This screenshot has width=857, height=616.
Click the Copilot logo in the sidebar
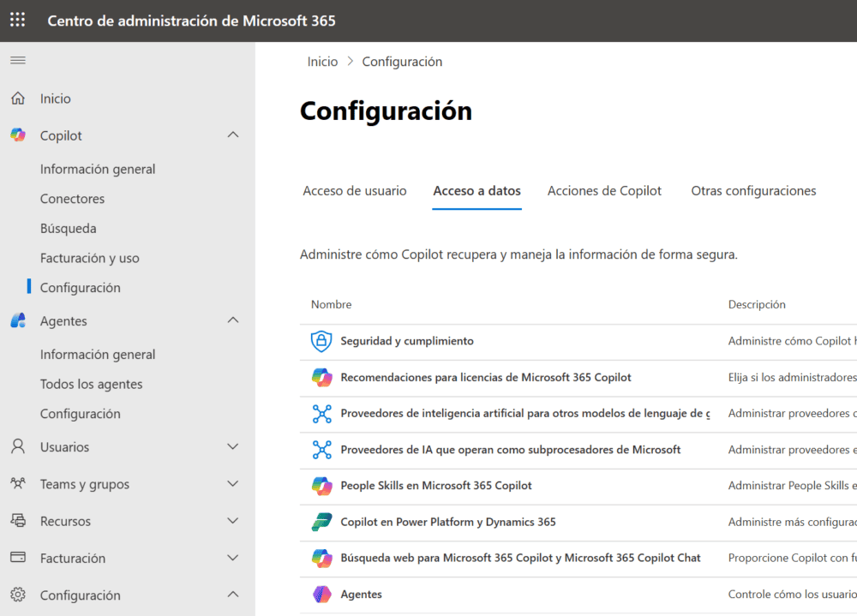point(17,135)
